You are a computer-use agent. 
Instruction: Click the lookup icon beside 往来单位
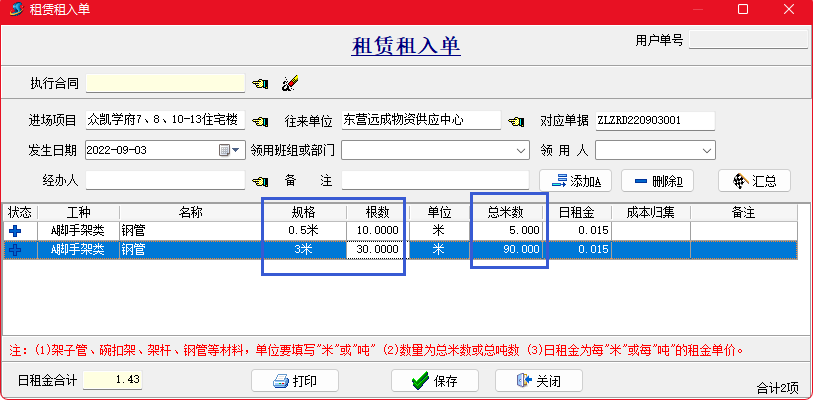tap(516, 121)
